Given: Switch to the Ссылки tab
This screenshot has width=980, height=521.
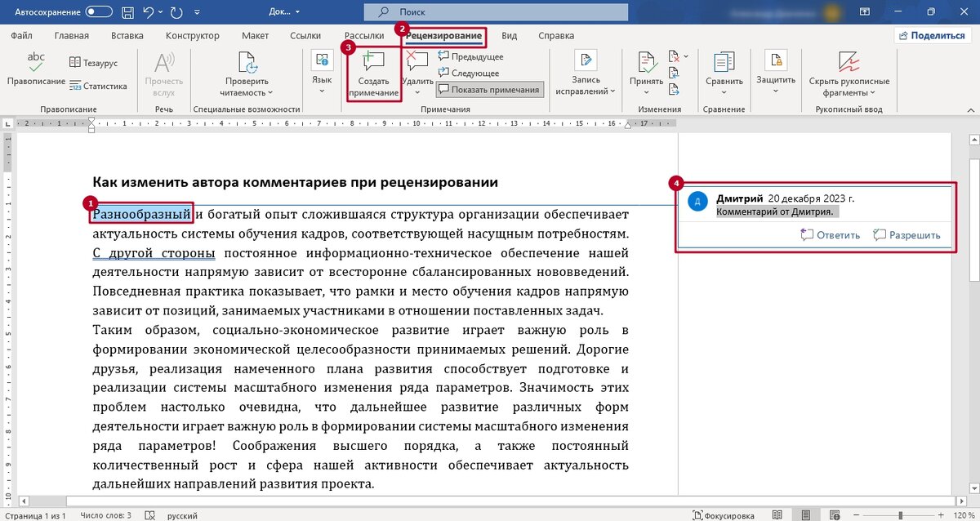Looking at the screenshot, I should coord(305,36).
